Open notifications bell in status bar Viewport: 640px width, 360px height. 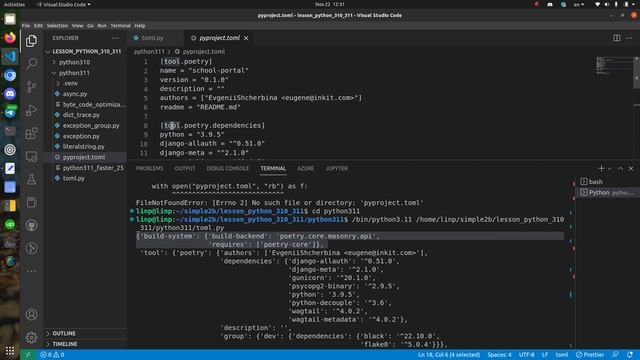pyautogui.click(x=630, y=355)
